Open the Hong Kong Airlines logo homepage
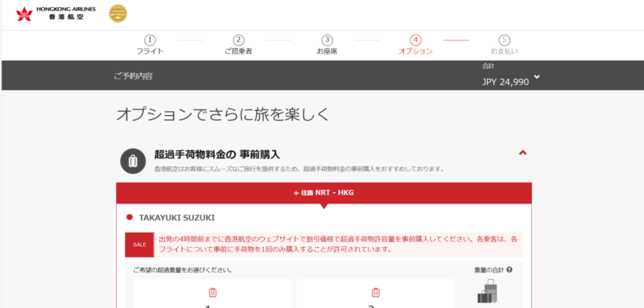Screen dimensions: 644x308 pyautogui.click(x=56, y=14)
